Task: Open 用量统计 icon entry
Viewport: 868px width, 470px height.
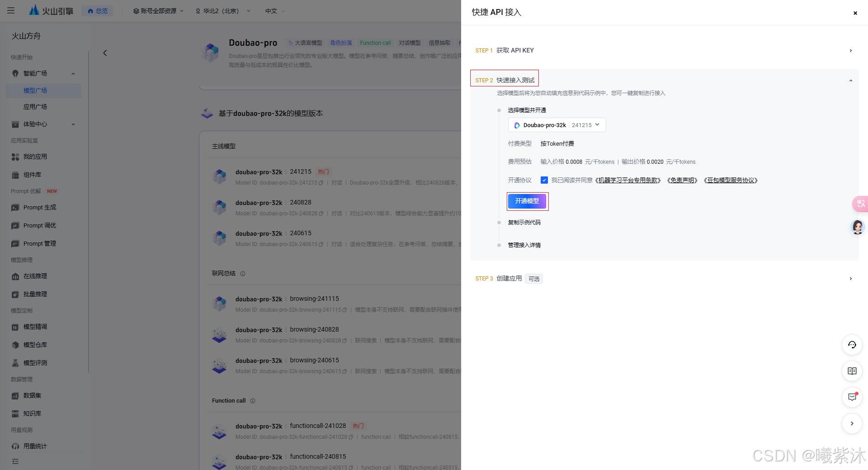Action: [15, 446]
